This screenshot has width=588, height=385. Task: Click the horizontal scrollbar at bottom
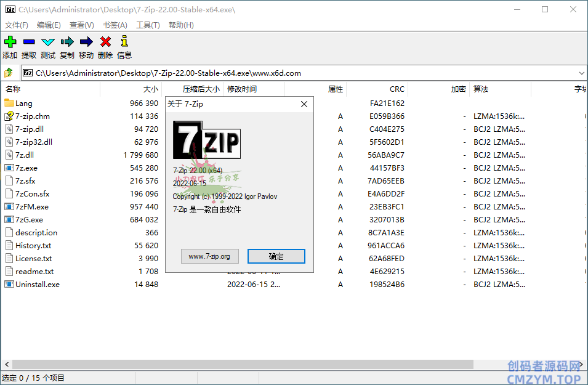point(246,365)
